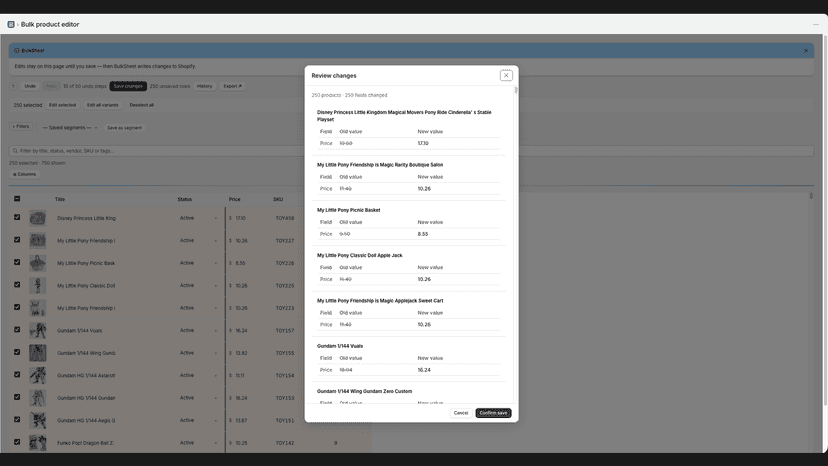Viewport: 828px width, 466px height.
Task: Click Save as segment
Action: pos(125,128)
